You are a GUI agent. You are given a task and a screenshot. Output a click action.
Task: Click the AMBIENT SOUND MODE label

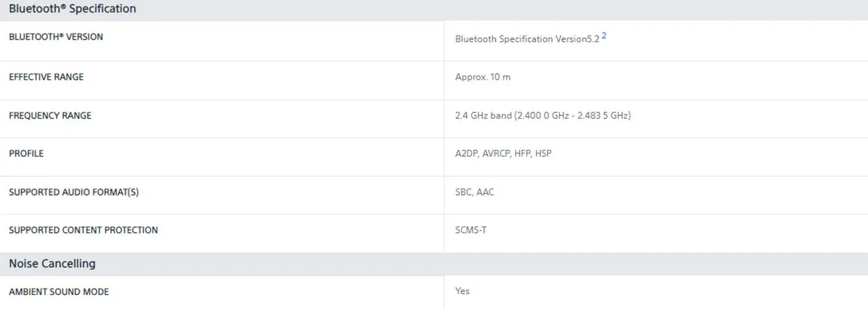click(59, 292)
